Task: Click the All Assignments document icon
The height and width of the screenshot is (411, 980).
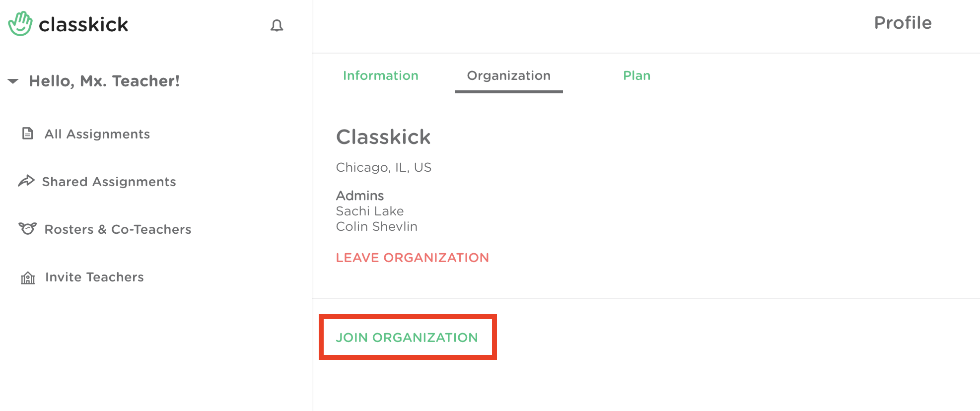Action: pos(28,134)
